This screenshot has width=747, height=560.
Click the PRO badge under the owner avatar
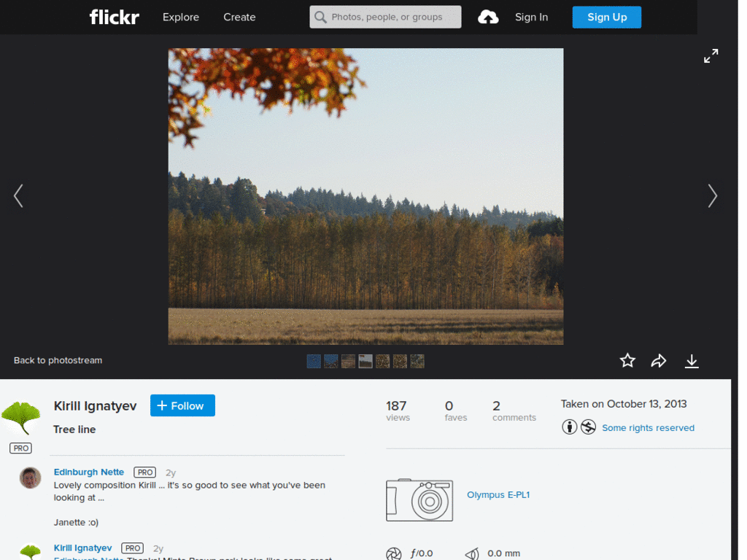tap(20, 448)
